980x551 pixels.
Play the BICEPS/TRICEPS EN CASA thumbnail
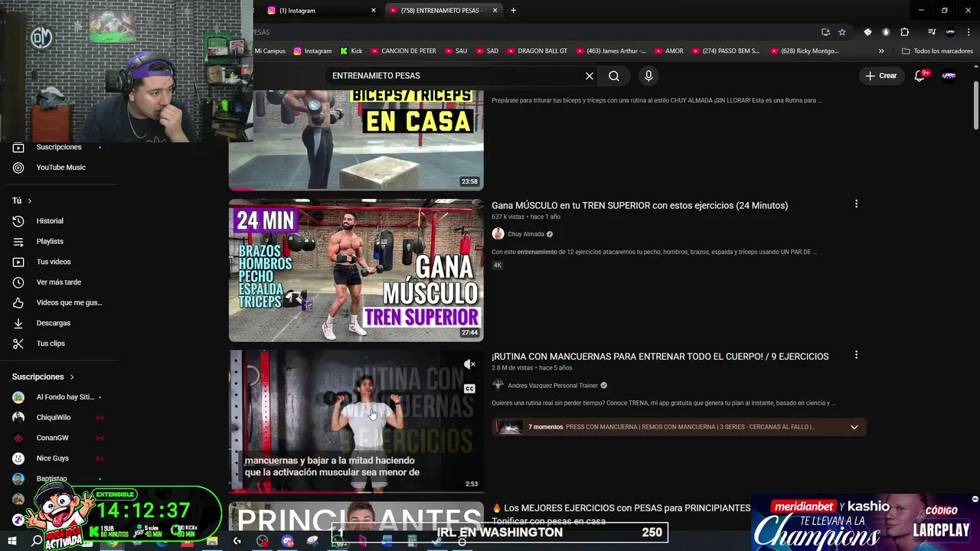pyautogui.click(x=356, y=140)
